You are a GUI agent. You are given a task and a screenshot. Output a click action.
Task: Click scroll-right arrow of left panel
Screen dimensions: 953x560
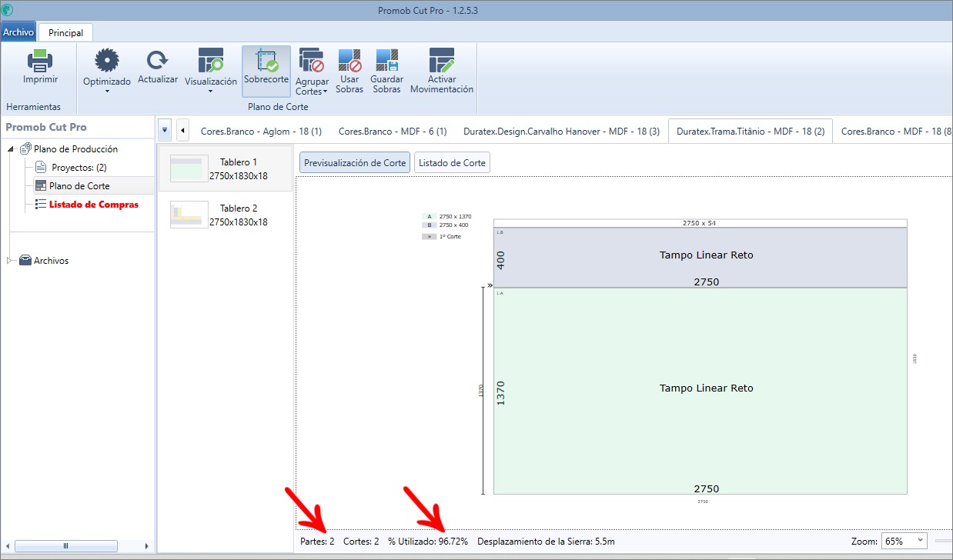(147, 545)
